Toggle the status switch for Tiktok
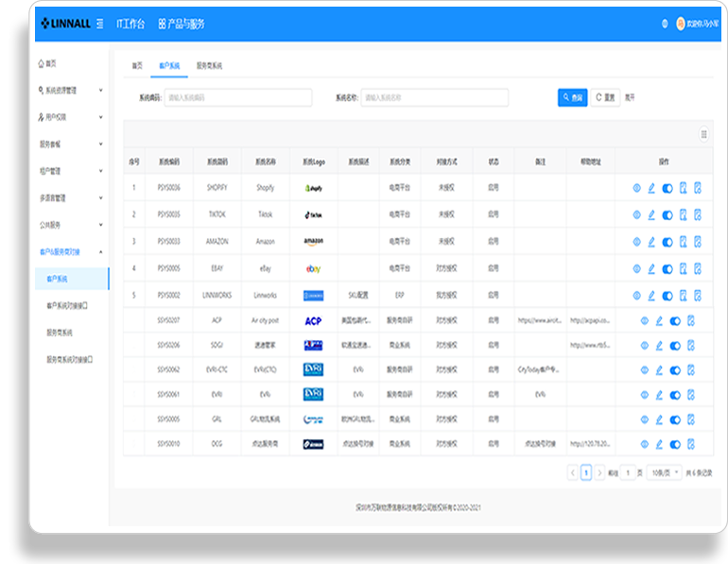Image resolution: width=728 pixels, height=564 pixels. point(667,215)
